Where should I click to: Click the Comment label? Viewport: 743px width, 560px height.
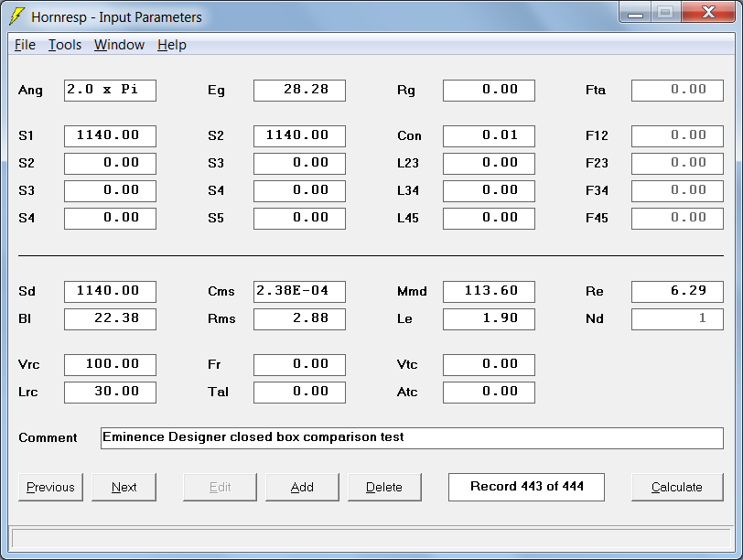pyautogui.click(x=48, y=437)
